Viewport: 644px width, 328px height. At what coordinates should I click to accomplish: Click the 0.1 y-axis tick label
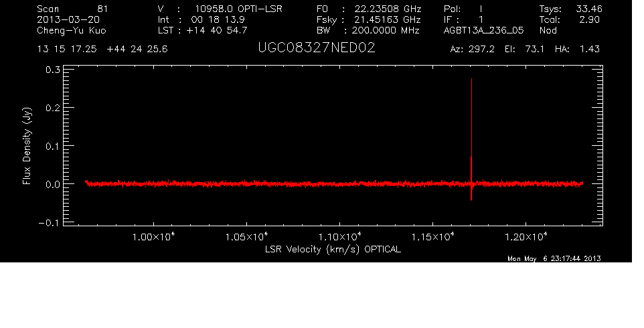(53, 146)
